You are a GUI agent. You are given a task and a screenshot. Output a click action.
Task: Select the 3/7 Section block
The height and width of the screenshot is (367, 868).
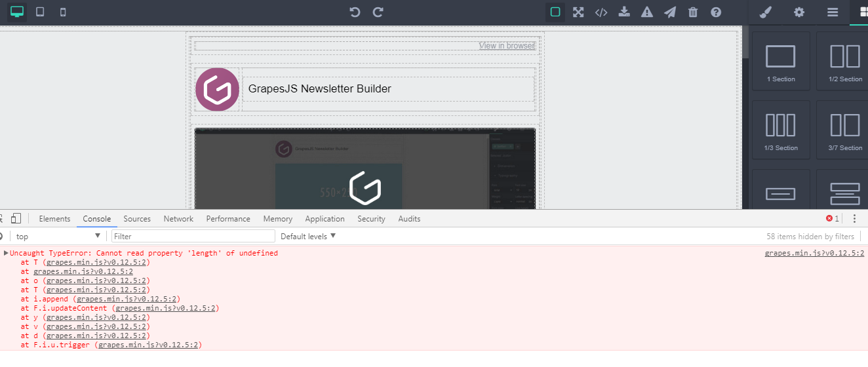coord(842,130)
